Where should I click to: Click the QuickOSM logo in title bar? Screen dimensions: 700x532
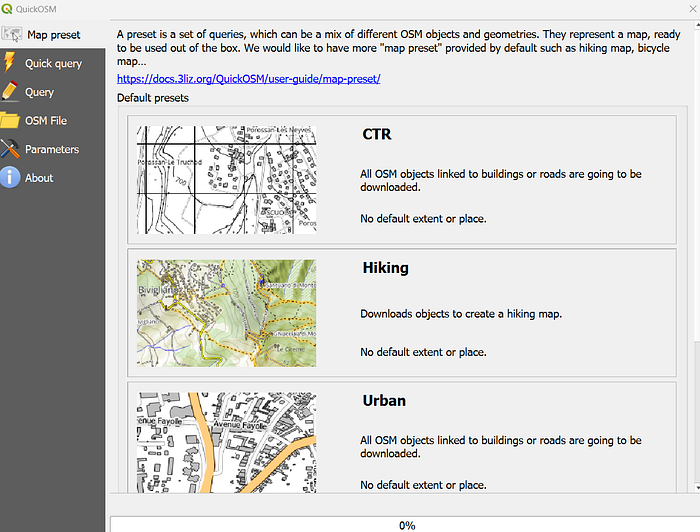coord(7,8)
